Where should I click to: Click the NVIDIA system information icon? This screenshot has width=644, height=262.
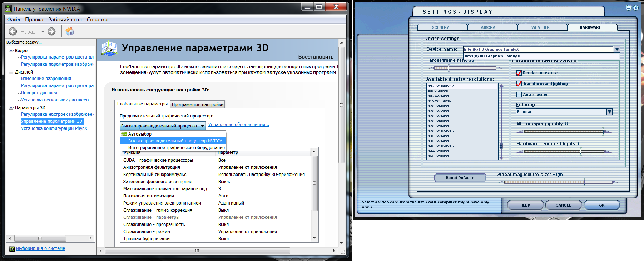(x=12, y=249)
